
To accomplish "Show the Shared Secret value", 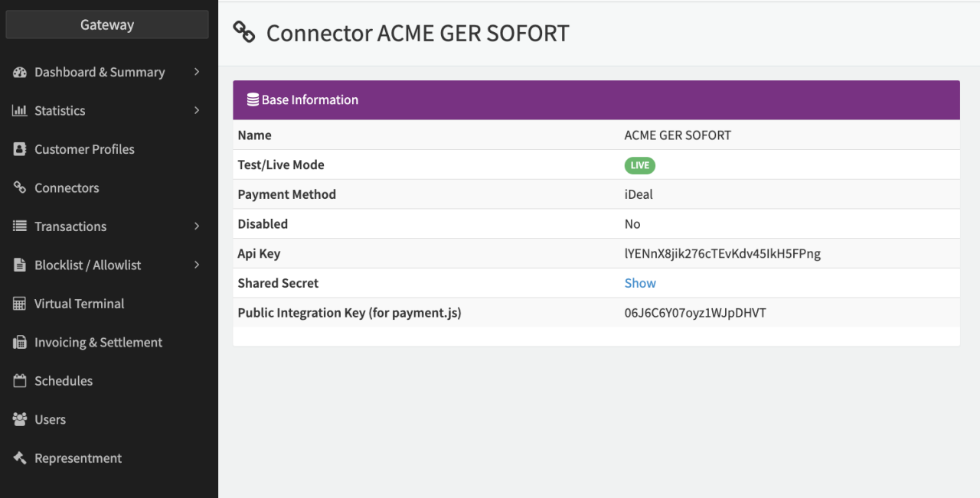I will click(640, 283).
